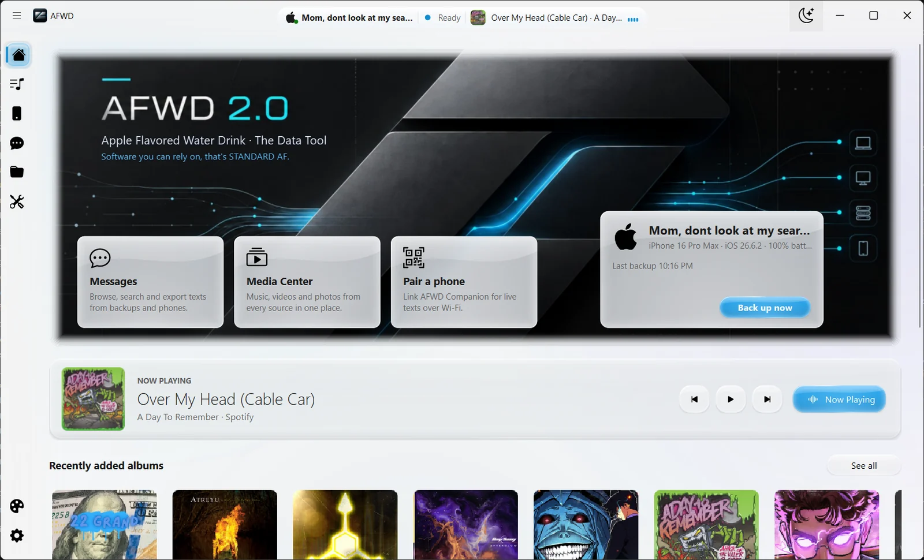Open the hamburger navigation menu
The width and height of the screenshot is (924, 560).
pyautogui.click(x=17, y=16)
